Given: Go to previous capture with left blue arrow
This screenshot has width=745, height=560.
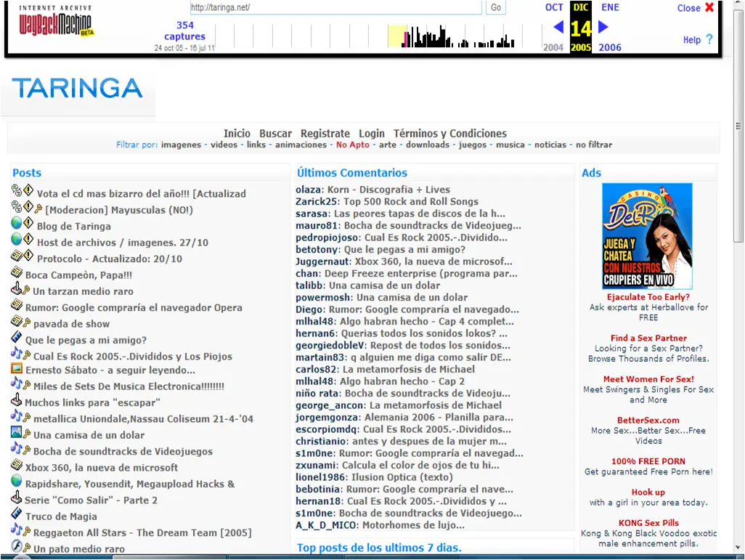Looking at the screenshot, I should coord(559,27).
